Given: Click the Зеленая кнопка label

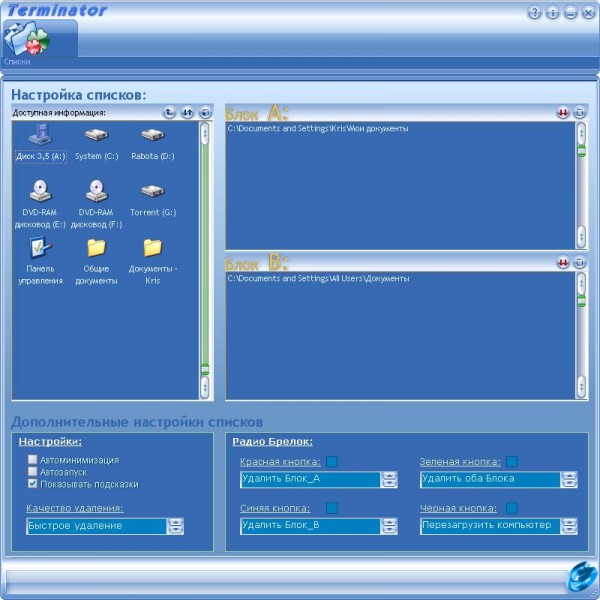Looking at the screenshot, I should coord(460,462).
